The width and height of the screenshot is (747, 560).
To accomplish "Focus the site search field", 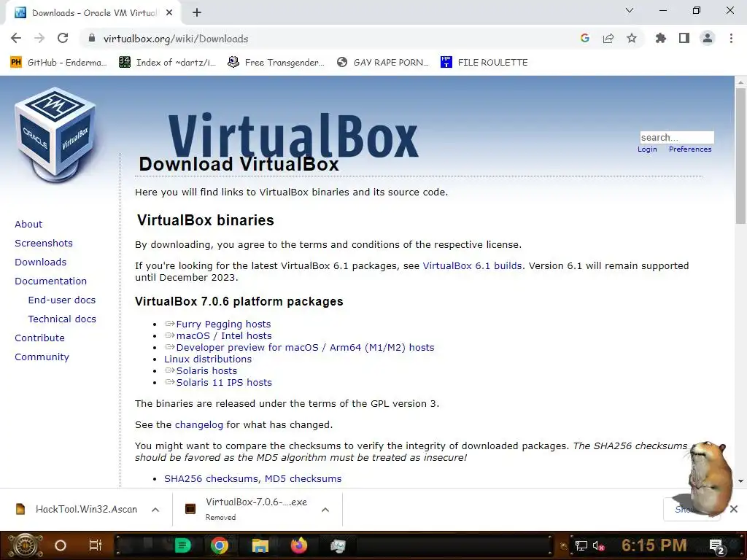I will (x=676, y=138).
